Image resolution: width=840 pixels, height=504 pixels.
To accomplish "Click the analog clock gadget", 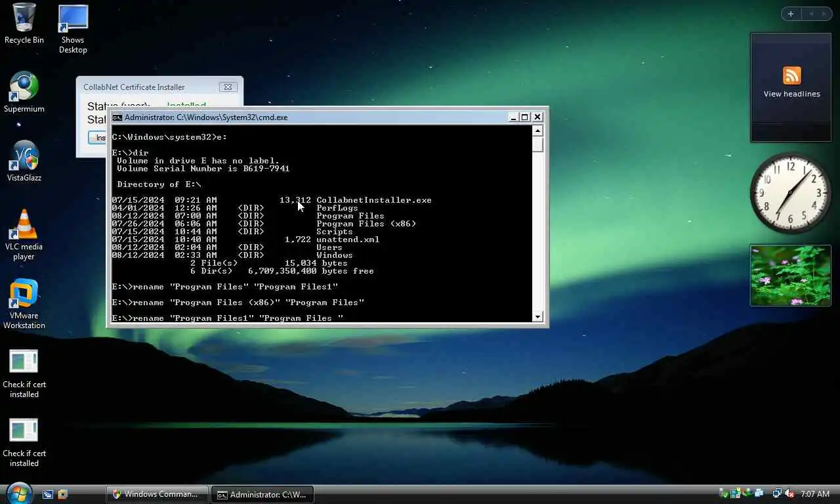I will (x=790, y=192).
